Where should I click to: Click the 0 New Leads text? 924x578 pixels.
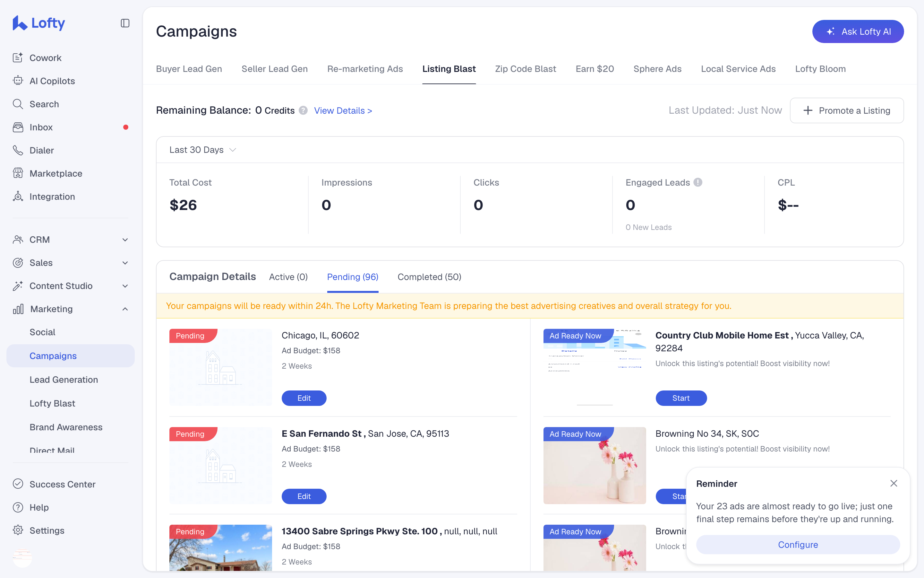click(648, 227)
